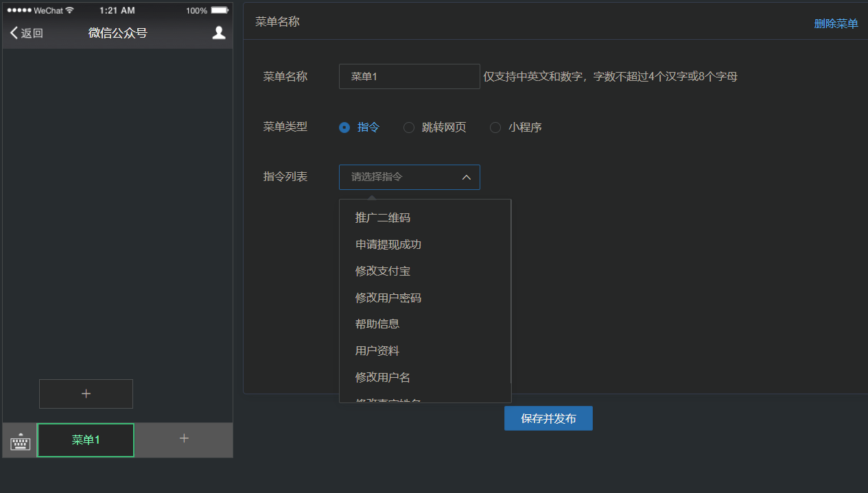Open the user profile icon in phone header
This screenshot has width=868, height=493.
[219, 33]
